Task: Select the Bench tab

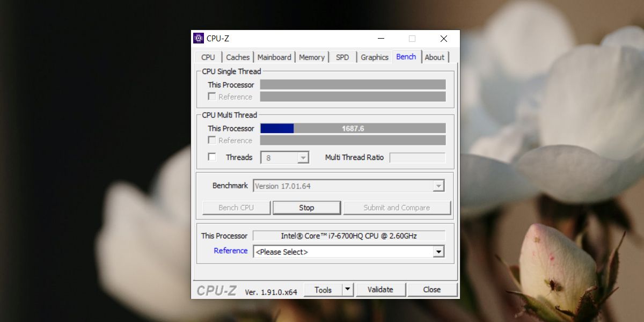Action: (x=406, y=56)
